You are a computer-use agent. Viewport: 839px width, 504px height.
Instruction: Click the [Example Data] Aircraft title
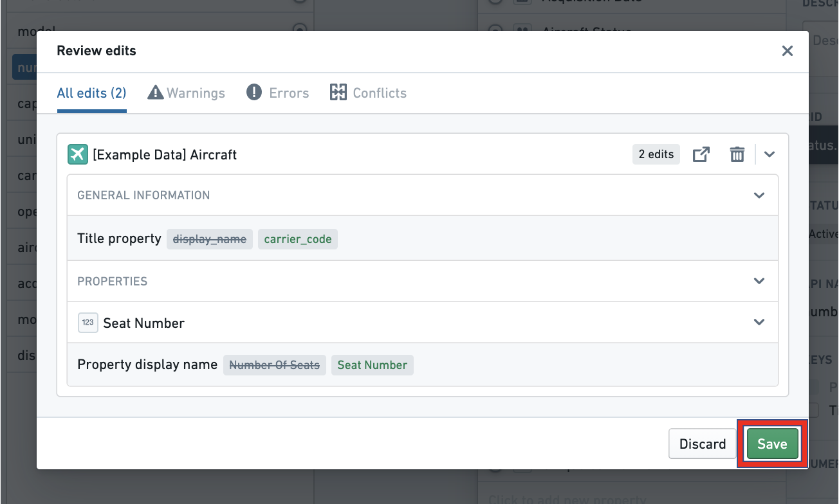(x=165, y=155)
